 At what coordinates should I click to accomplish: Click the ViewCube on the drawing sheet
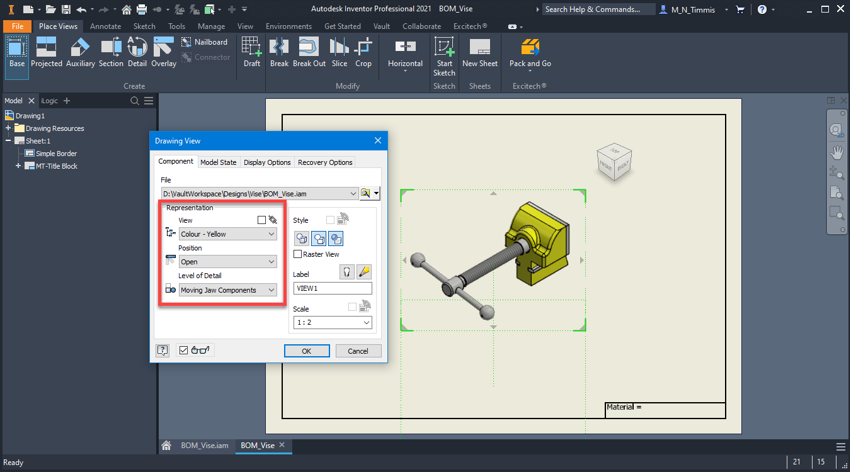tap(614, 161)
